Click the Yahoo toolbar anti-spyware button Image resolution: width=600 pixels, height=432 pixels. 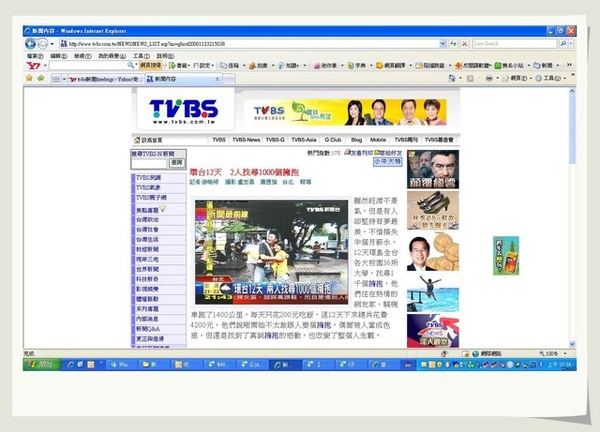point(473,65)
